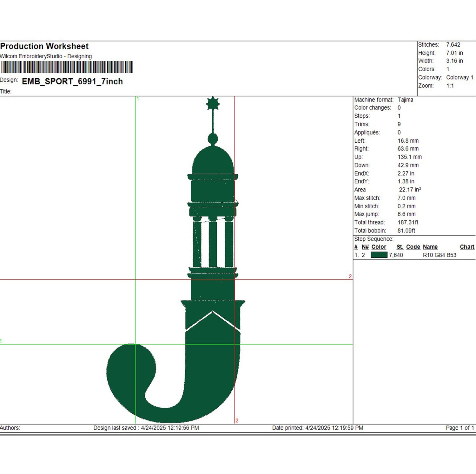Screen dimensions: 476x474
Task: Click the 'Colorway 1' value
Action: 460,77
